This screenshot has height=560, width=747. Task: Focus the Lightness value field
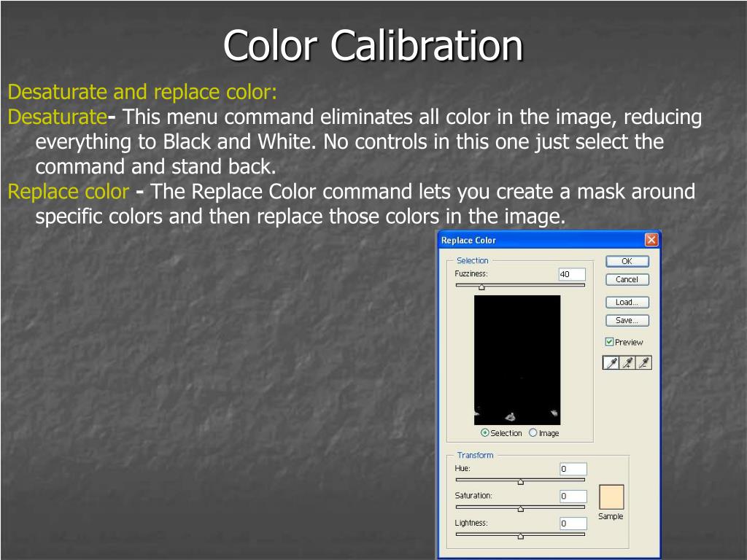pos(573,524)
